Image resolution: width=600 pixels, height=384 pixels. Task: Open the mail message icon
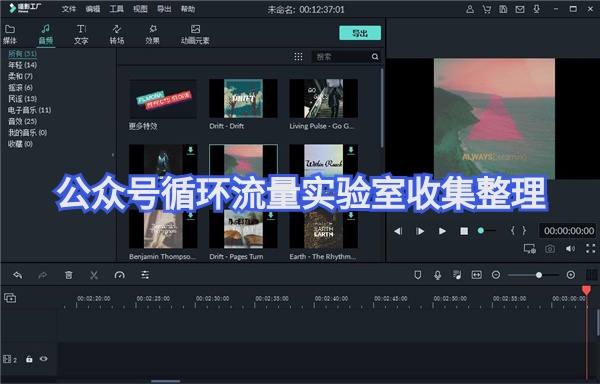click(520, 9)
